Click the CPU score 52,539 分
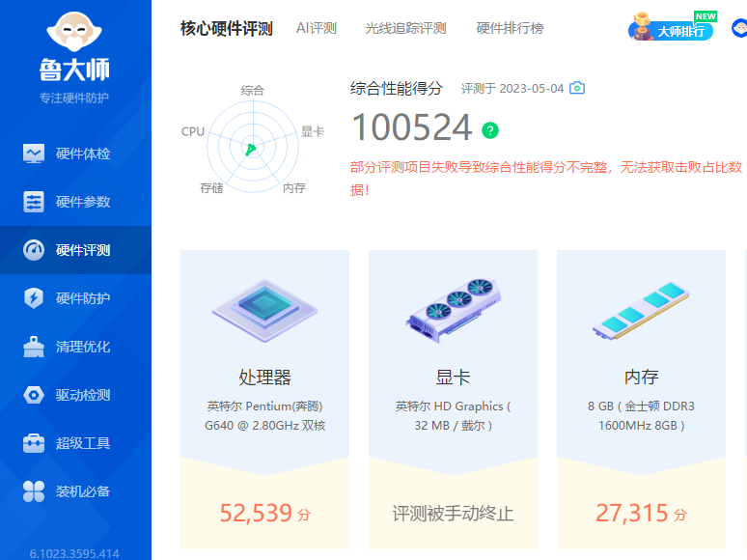 coord(264,513)
